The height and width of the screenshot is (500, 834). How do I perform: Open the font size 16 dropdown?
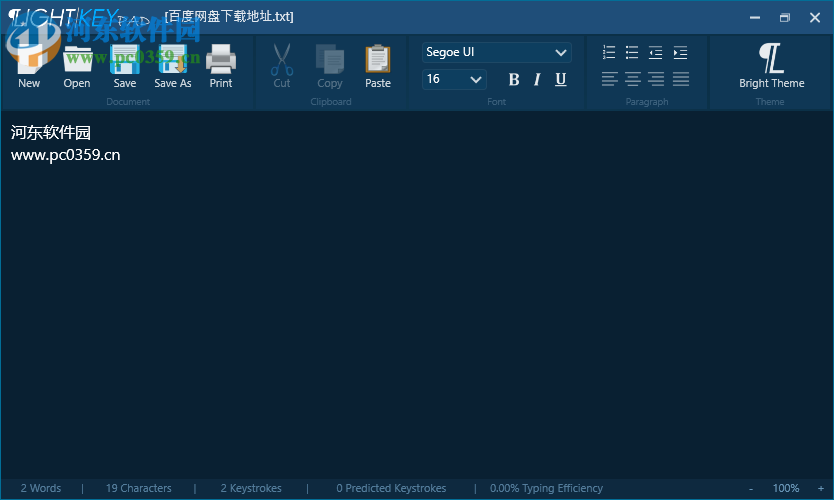(x=454, y=79)
